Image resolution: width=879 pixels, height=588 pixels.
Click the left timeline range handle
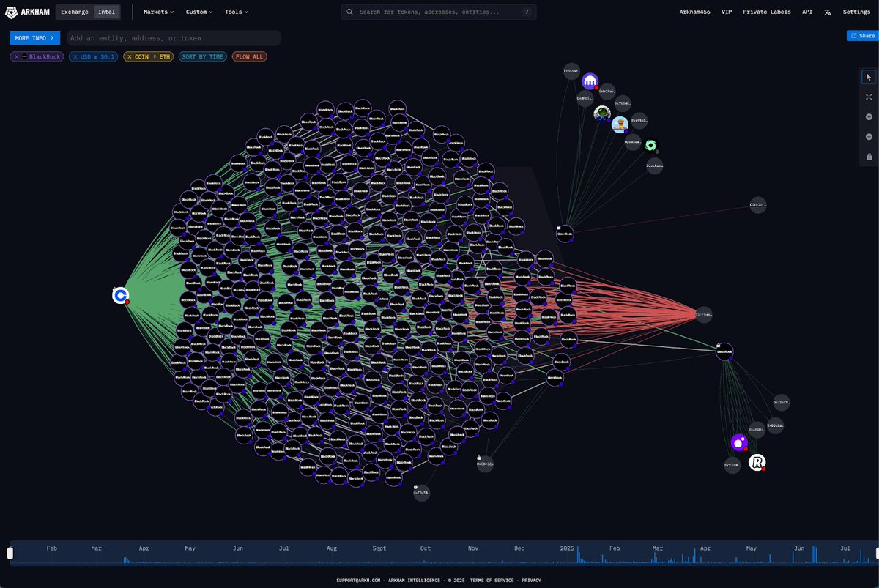tap(10, 553)
